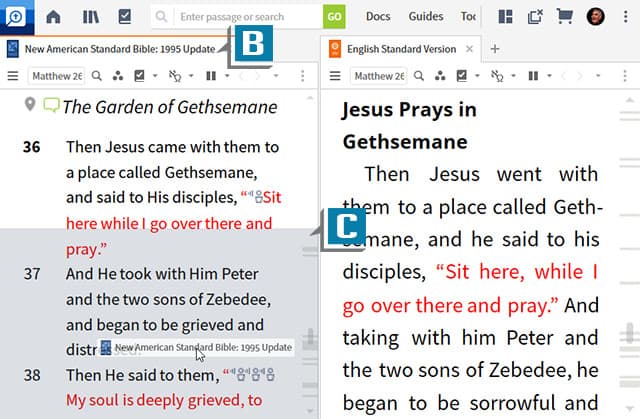Click the green note icon beside Gethsemane heading

click(51, 105)
